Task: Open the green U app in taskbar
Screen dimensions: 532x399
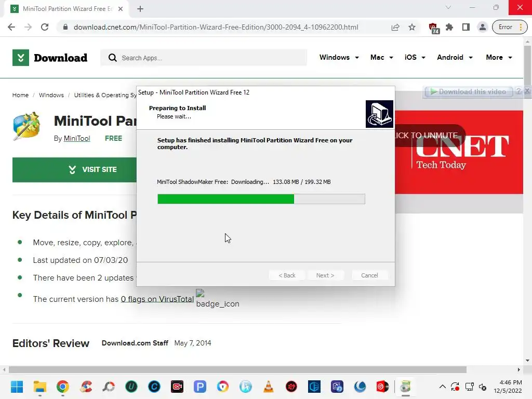Action: [131, 387]
